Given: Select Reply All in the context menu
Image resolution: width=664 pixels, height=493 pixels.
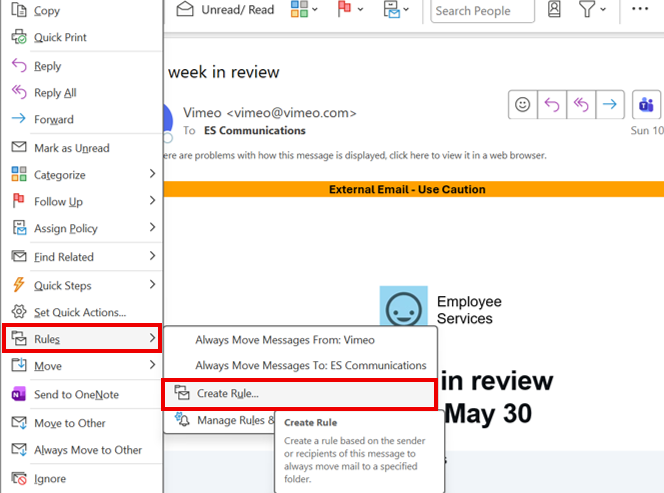Looking at the screenshot, I should point(82,92).
